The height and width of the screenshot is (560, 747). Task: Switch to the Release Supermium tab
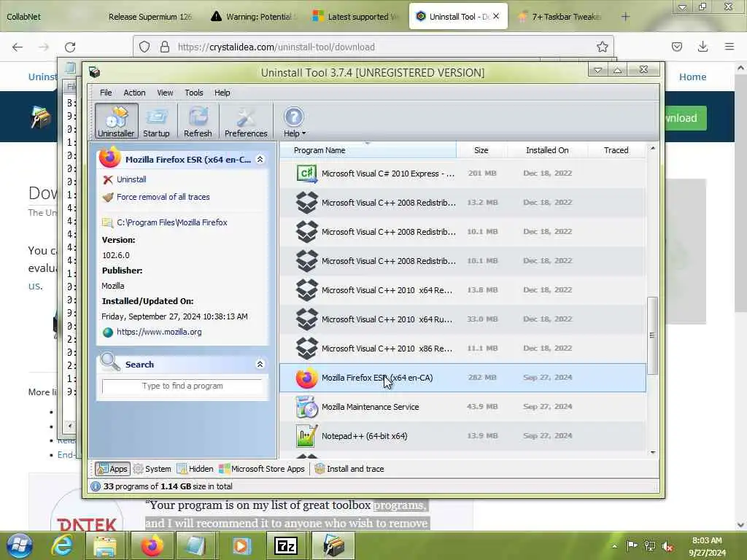[x=150, y=17]
